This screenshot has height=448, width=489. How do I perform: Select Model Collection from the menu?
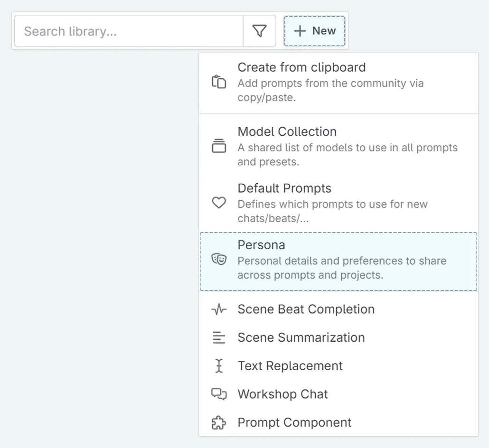[x=339, y=146]
